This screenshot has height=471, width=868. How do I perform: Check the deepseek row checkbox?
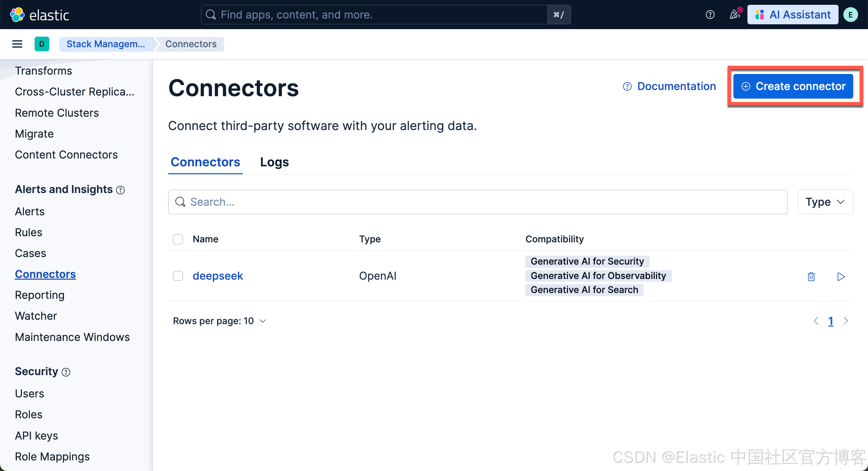[178, 276]
